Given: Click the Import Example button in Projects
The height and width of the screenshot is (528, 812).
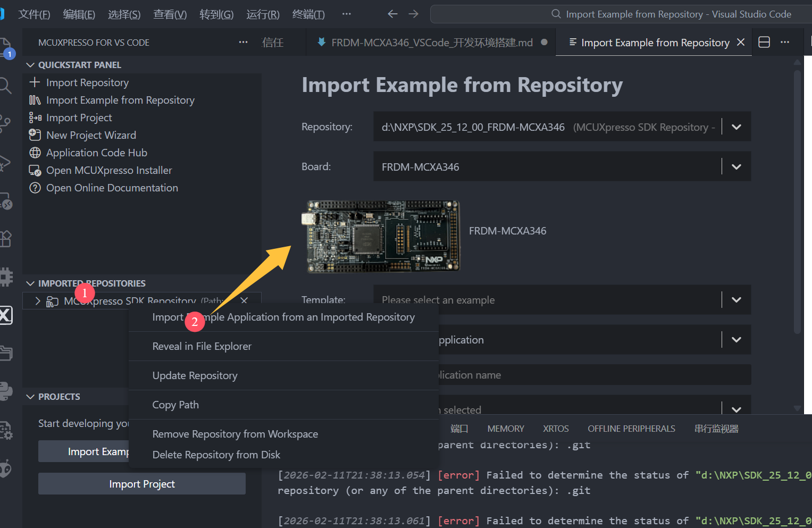Looking at the screenshot, I should coord(83,451).
